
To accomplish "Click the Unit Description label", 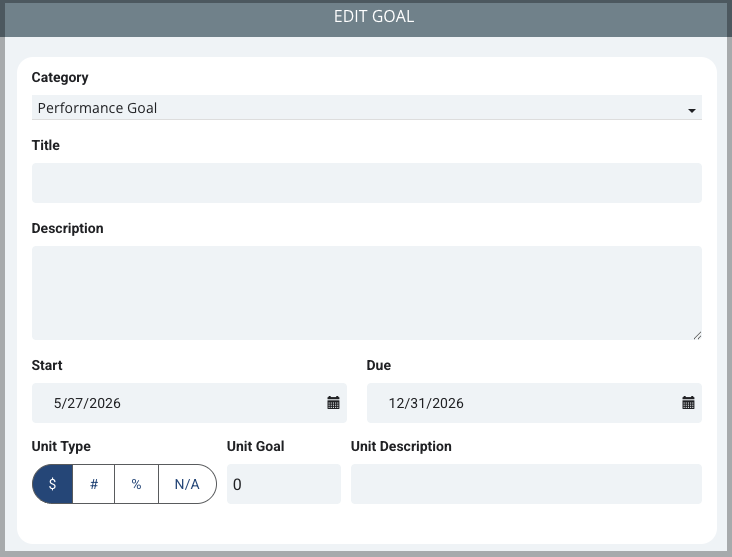I will (x=401, y=446).
